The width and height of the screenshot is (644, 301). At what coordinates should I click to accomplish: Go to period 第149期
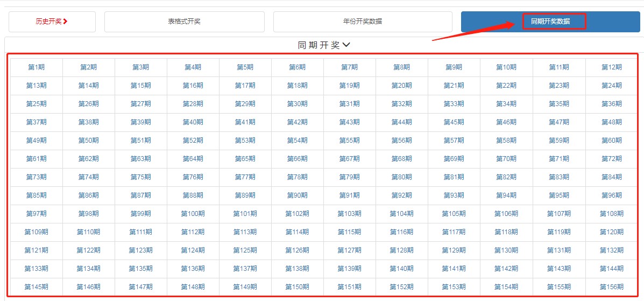point(245,287)
